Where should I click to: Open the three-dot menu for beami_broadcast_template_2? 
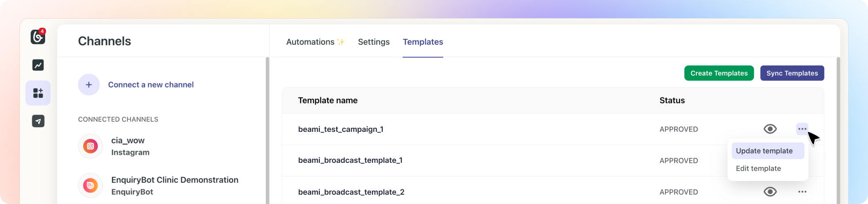[802, 192]
